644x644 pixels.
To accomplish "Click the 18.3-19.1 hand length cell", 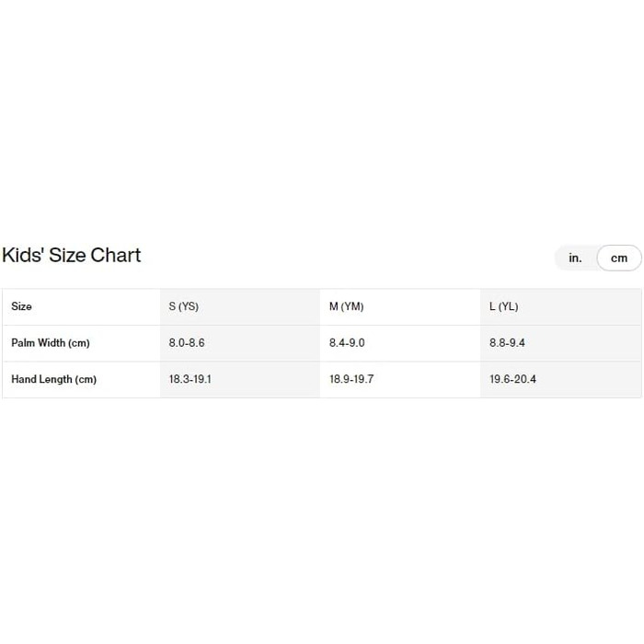I will click(190, 379).
